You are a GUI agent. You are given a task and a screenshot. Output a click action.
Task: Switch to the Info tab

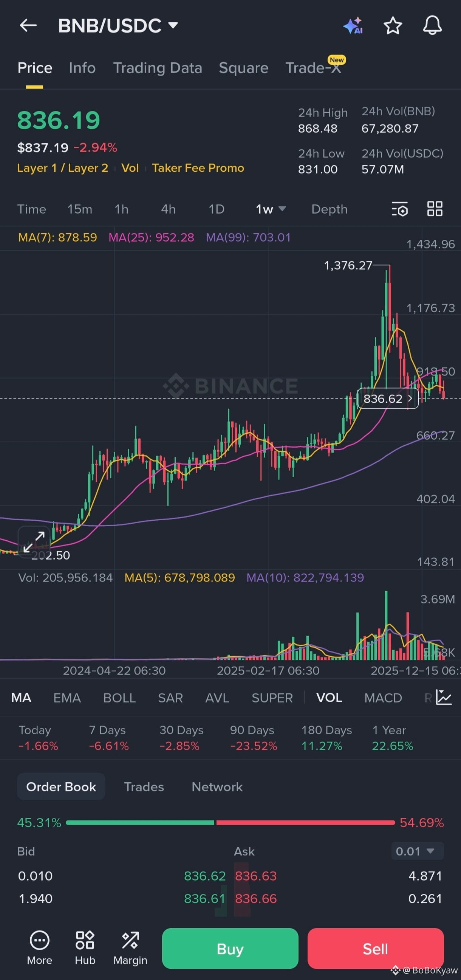coord(82,68)
